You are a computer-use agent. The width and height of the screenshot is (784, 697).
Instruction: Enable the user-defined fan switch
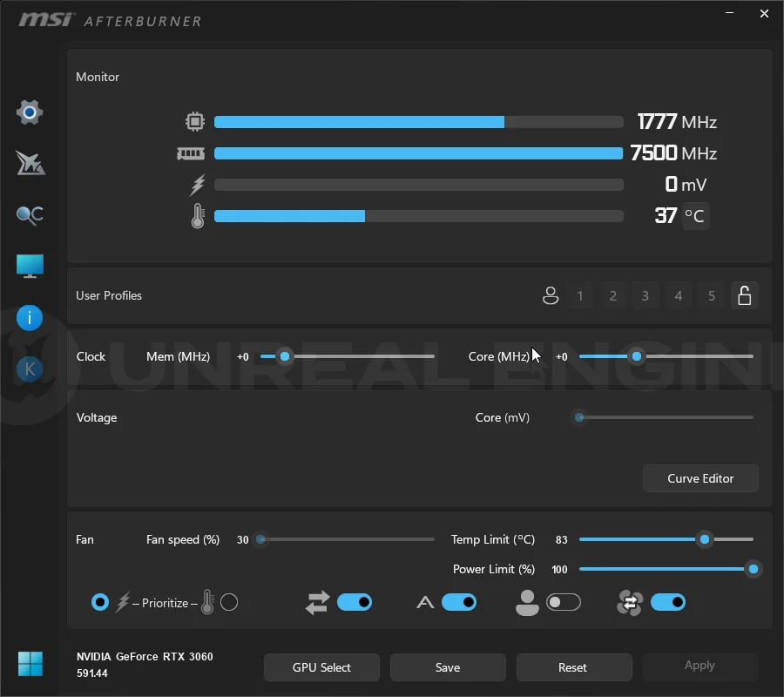coord(564,602)
